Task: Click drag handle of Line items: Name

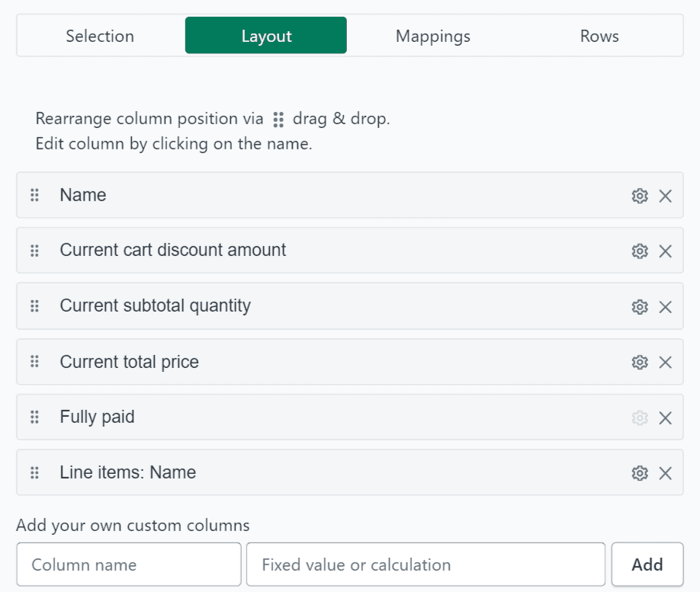Action: click(34, 472)
